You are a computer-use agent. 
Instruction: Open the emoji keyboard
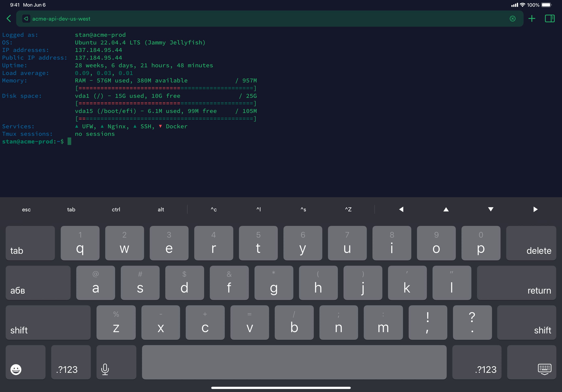[x=26, y=362]
